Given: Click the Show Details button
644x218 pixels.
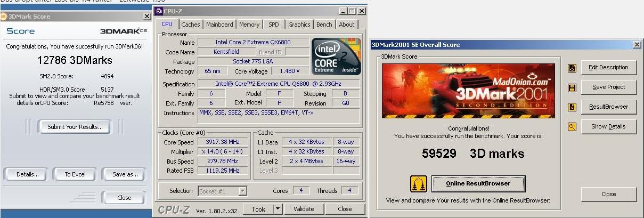Looking at the screenshot, I should [x=608, y=126].
